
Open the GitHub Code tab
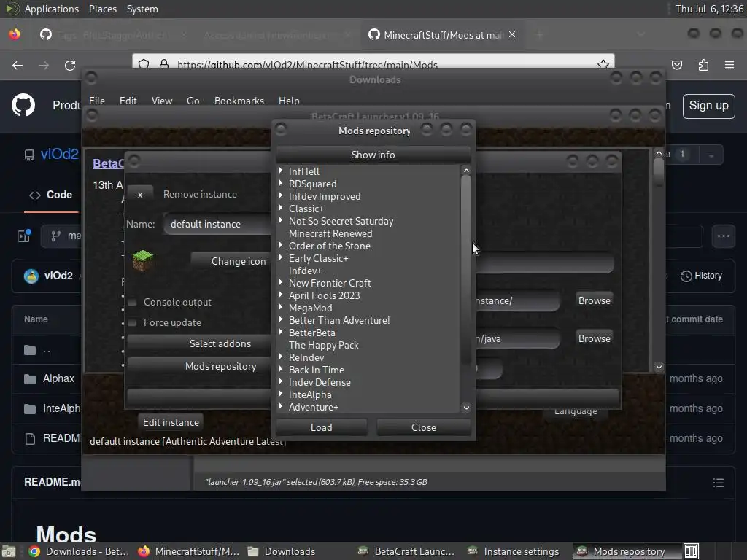[x=50, y=195]
